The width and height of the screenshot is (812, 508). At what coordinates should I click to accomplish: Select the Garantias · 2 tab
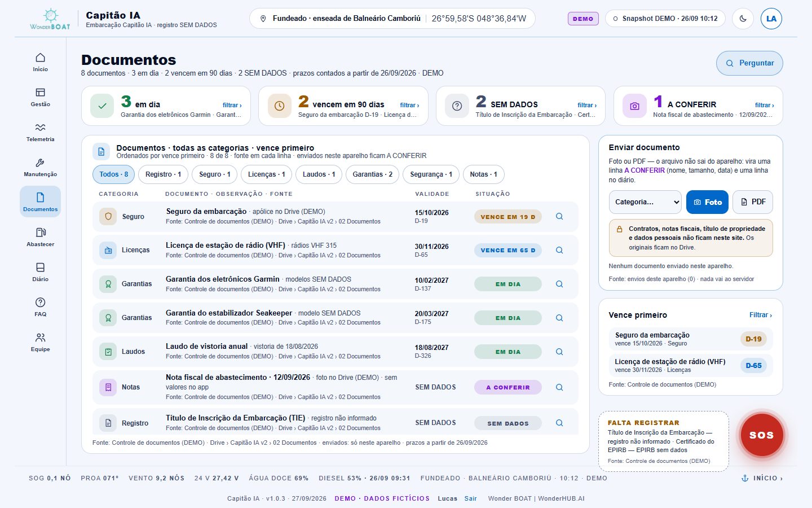373,174
